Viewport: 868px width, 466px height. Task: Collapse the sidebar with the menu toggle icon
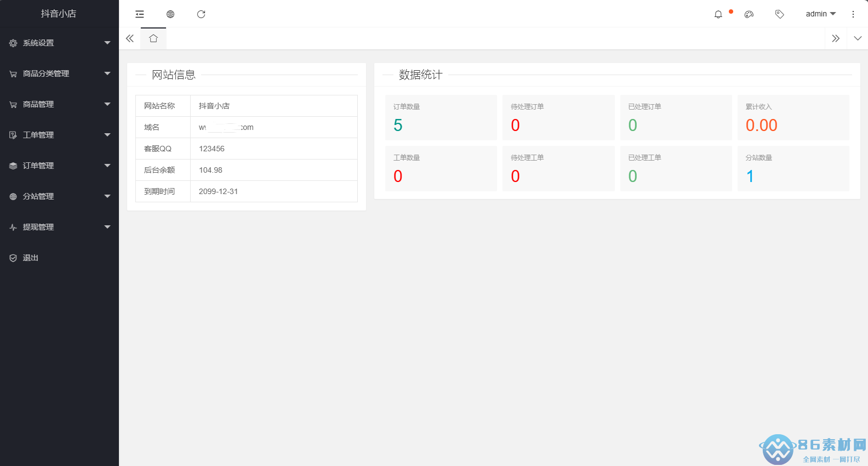click(x=140, y=14)
